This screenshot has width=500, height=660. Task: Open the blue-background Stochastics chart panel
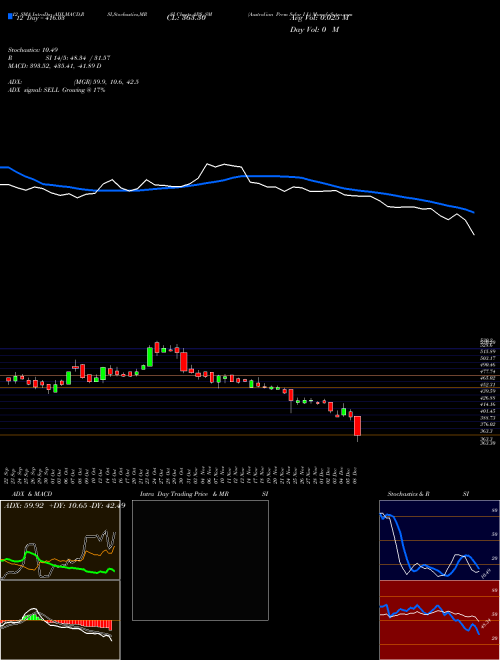pos(439,540)
